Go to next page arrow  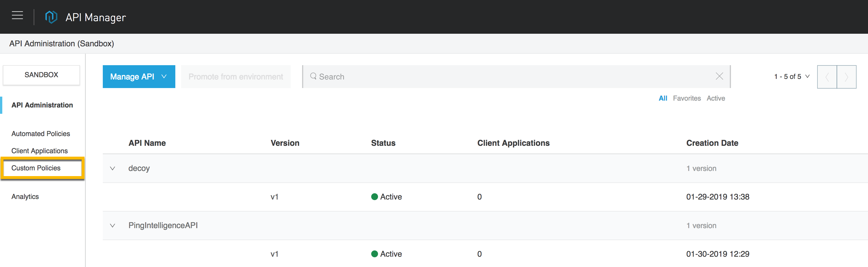tap(846, 77)
